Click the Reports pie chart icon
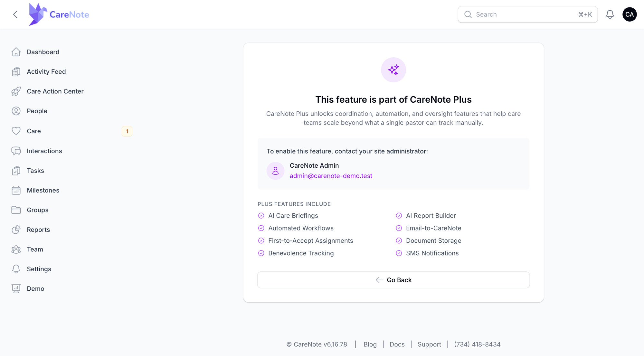 (x=16, y=230)
